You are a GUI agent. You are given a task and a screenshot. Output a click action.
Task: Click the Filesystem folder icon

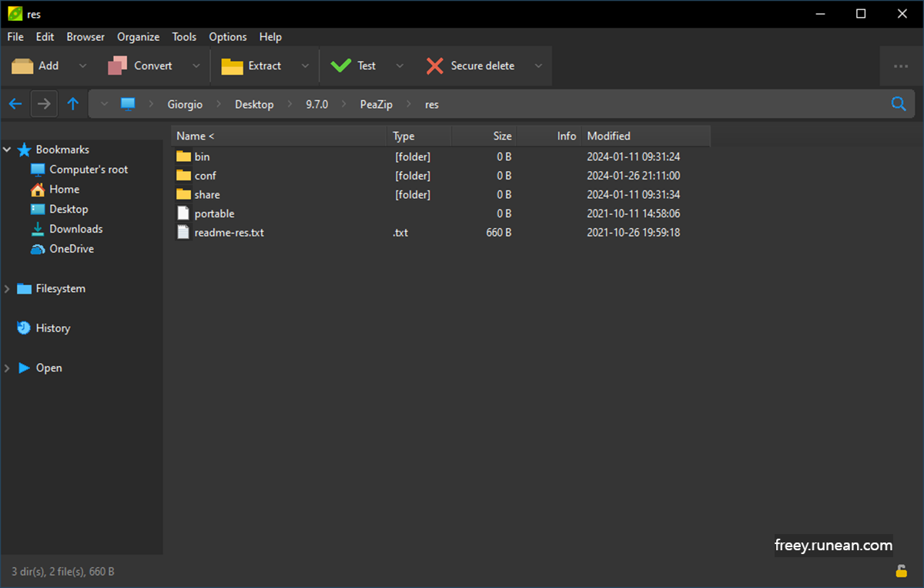24,289
